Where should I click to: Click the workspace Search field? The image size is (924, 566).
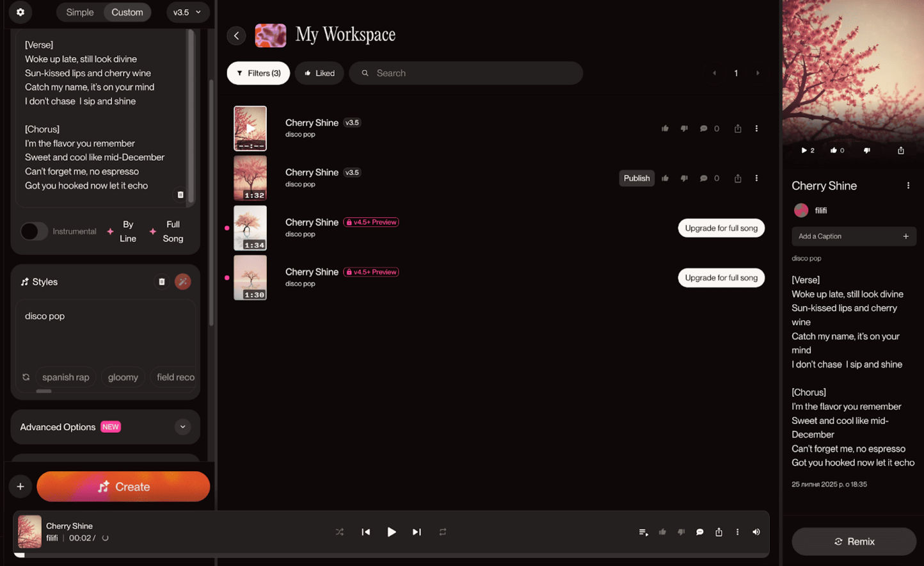pos(474,73)
